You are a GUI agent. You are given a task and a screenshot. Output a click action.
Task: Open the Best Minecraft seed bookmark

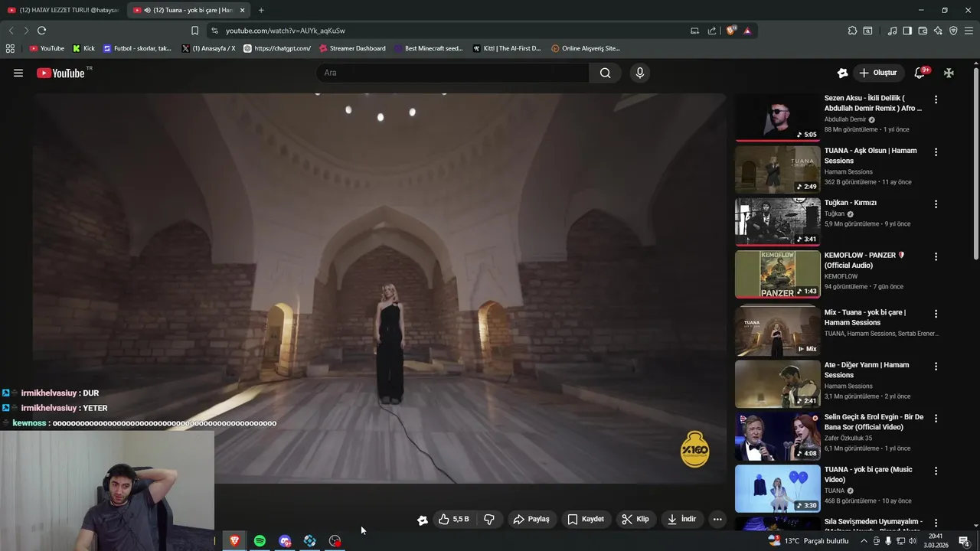coord(429,48)
